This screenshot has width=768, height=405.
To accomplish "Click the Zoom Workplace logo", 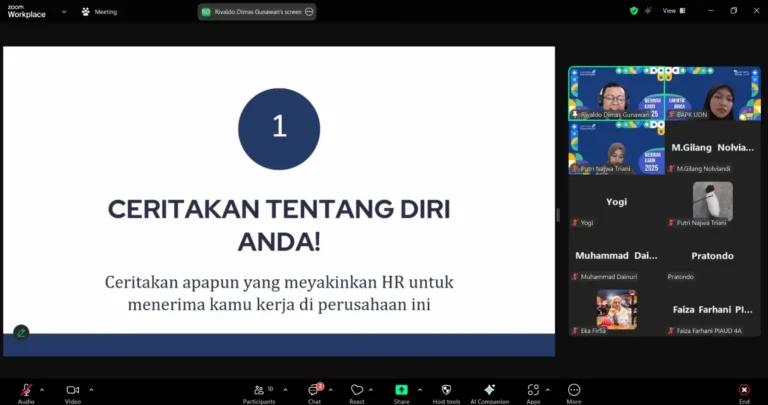I will tap(26, 12).
